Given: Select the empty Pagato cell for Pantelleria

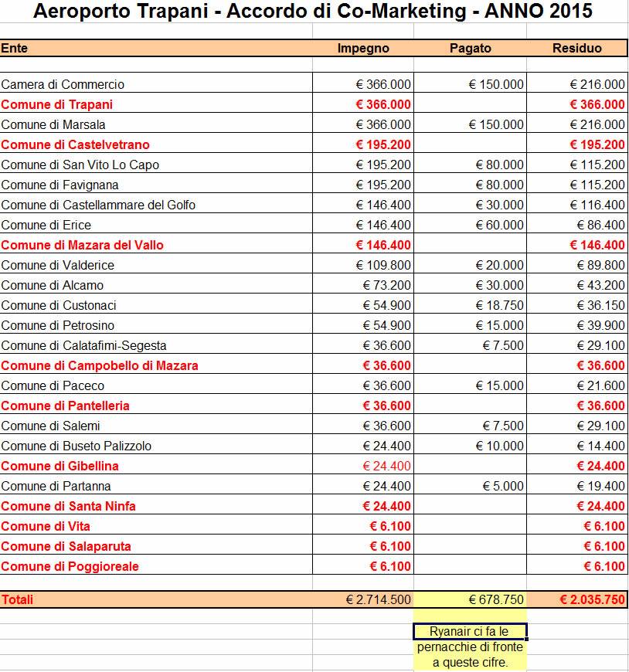Looking at the screenshot, I should tap(471, 406).
